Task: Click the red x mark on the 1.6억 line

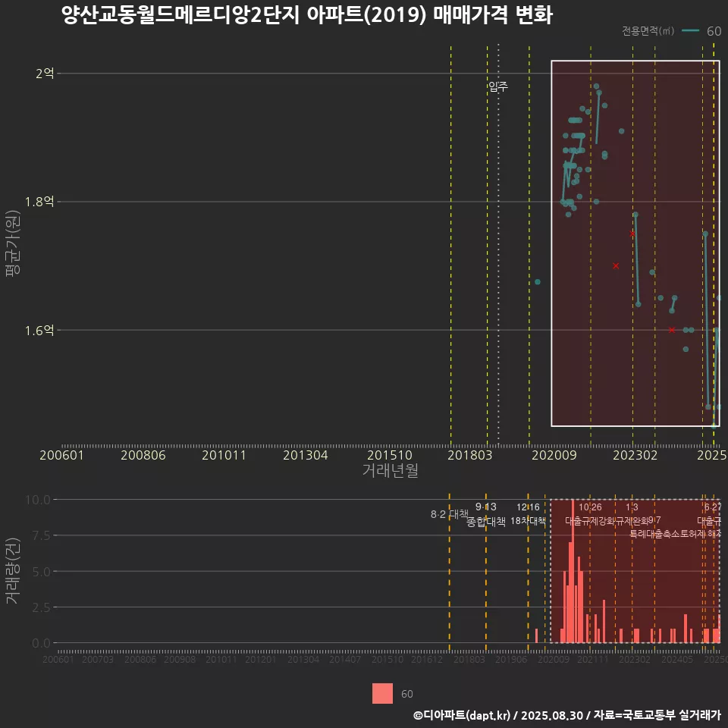Action: (672, 330)
